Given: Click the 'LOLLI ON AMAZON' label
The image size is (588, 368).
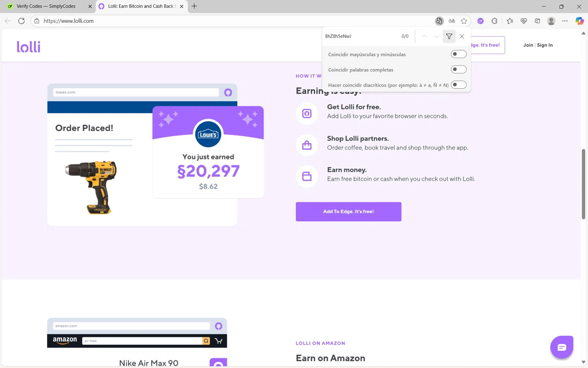Looking at the screenshot, I should pos(321,343).
